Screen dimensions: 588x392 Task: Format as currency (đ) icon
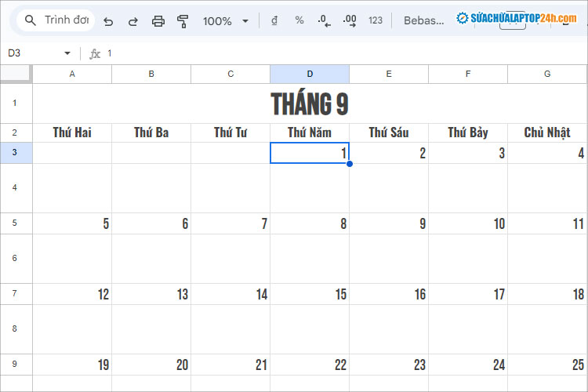pyautogui.click(x=274, y=21)
